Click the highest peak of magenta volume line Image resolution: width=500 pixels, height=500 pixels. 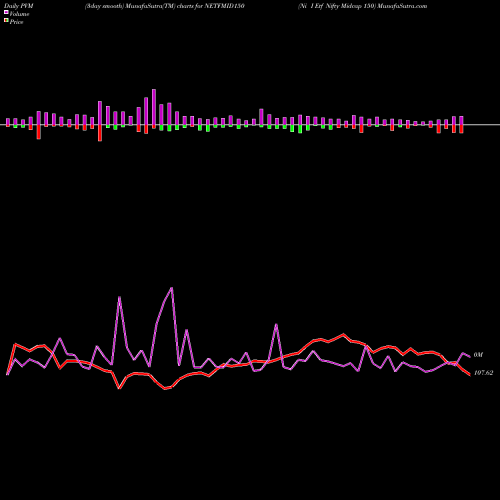[x=172, y=288]
